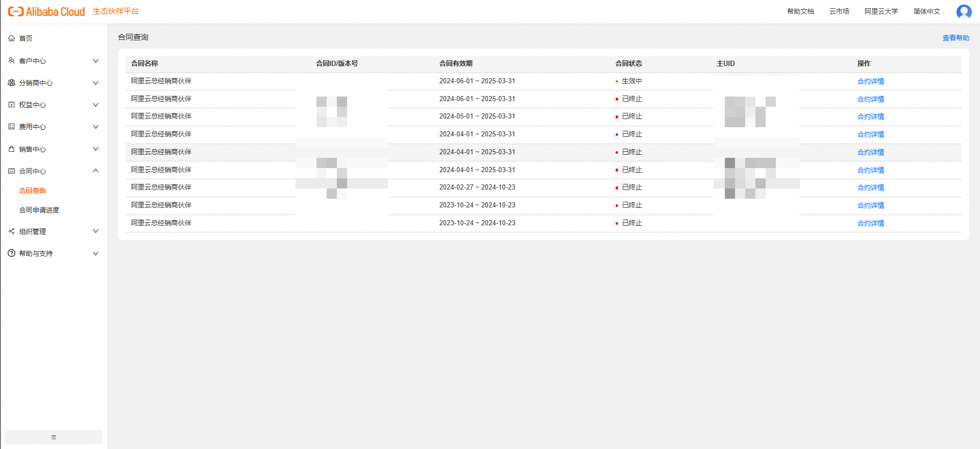The width and height of the screenshot is (980, 449).
Task: Click the 销售中心 bag icon
Action: tap(12, 149)
